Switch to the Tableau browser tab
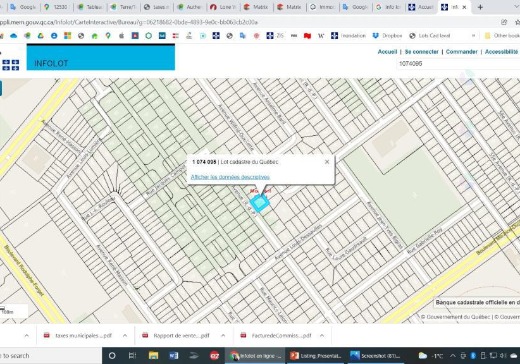Viewport: 520px width, 364px height. tap(90, 7)
